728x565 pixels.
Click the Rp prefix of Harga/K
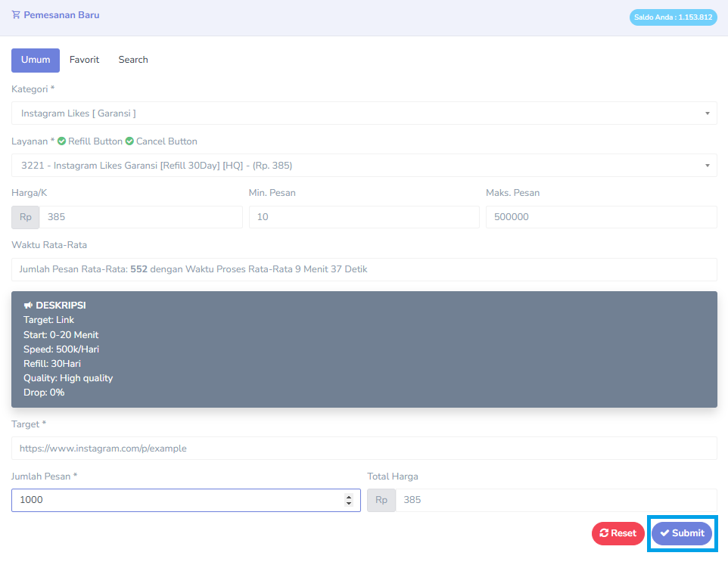click(x=26, y=217)
